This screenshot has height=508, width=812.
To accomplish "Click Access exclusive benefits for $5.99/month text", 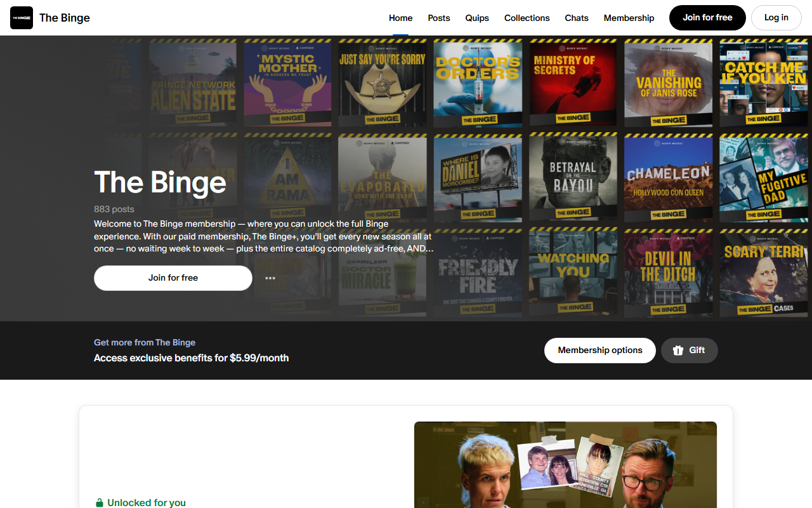I will [191, 358].
